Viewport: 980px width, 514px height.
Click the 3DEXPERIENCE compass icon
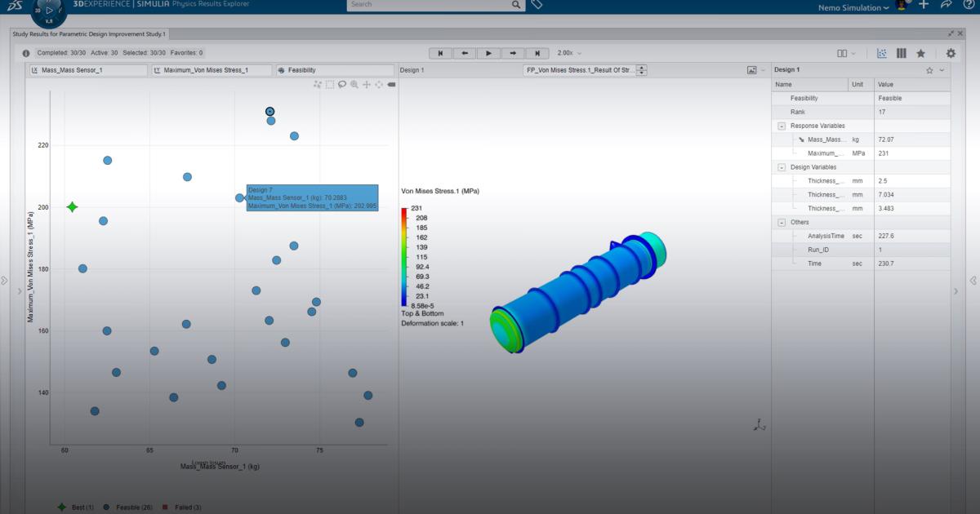click(48, 10)
